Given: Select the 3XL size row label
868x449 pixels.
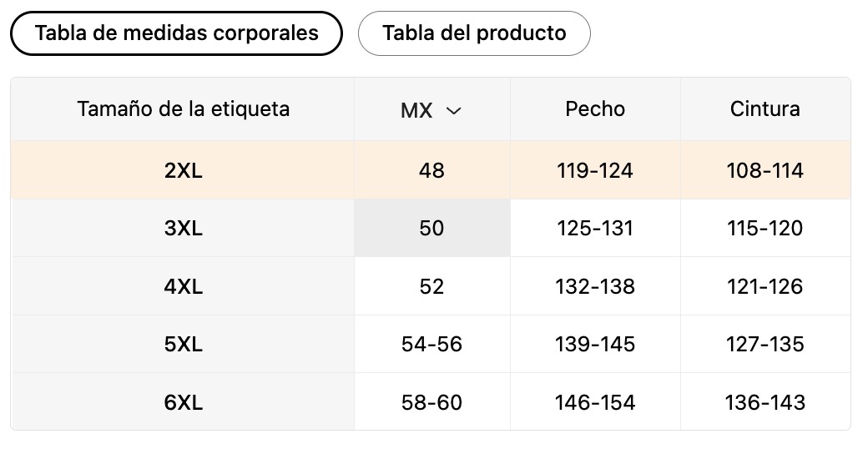Looking at the screenshot, I should [x=184, y=228].
